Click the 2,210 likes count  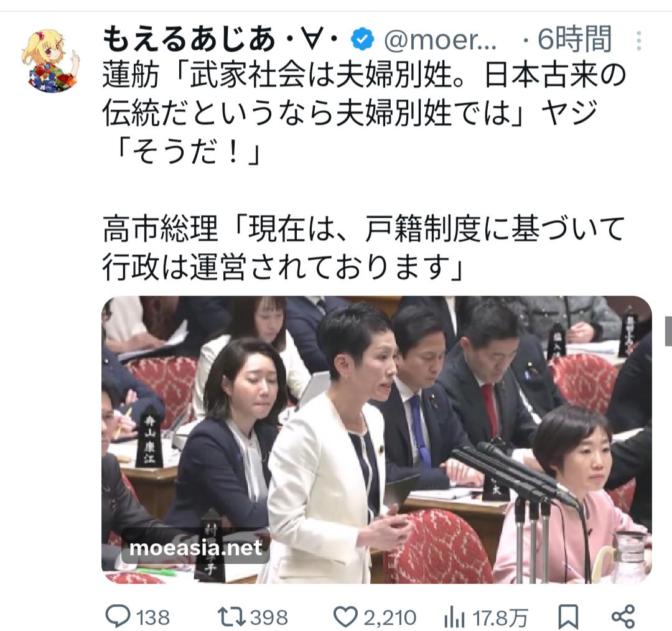390,618
